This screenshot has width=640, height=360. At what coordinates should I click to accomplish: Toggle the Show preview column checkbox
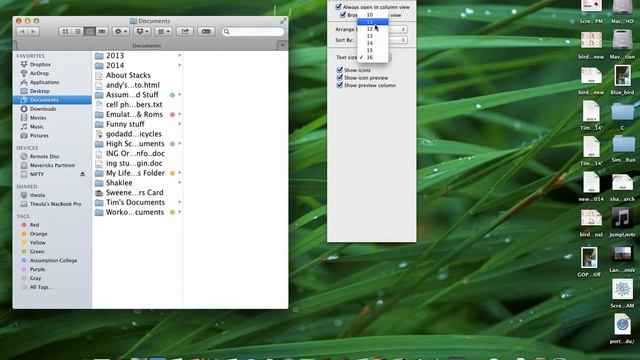click(x=340, y=85)
